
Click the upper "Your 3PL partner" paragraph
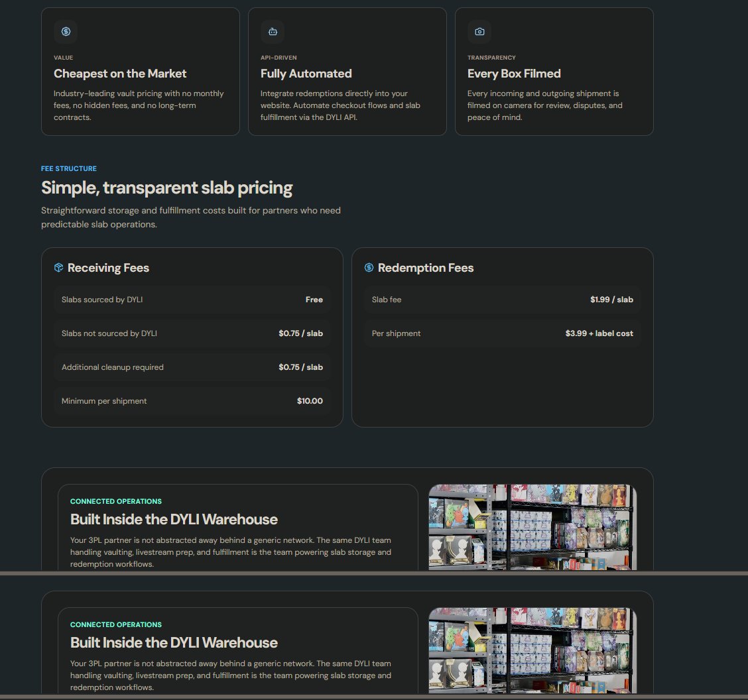[x=230, y=552]
